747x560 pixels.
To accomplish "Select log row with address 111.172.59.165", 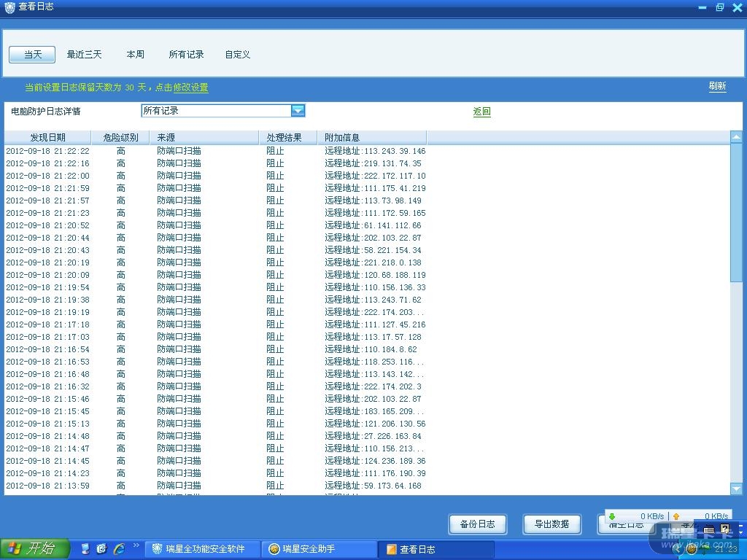I will 367,213.
